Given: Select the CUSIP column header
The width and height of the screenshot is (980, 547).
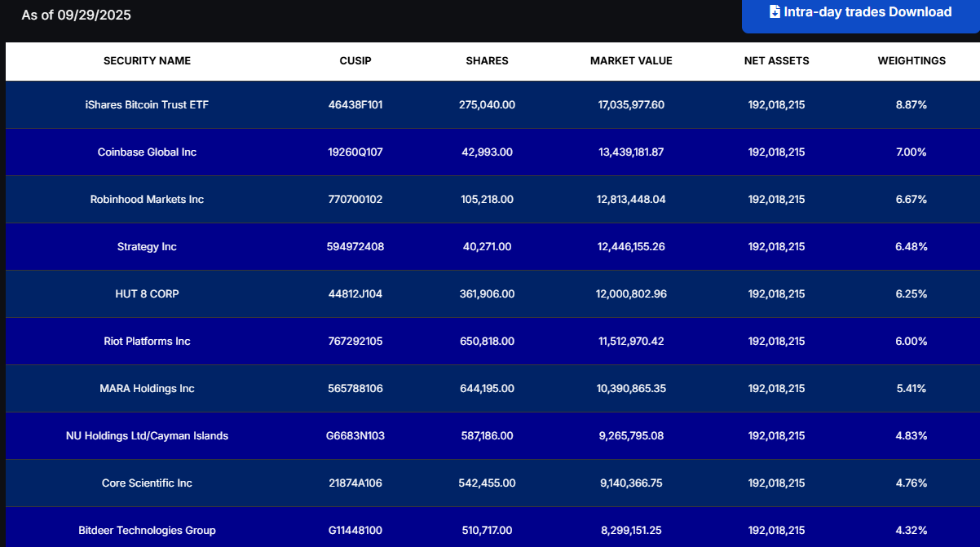Looking at the screenshot, I should (x=355, y=61).
